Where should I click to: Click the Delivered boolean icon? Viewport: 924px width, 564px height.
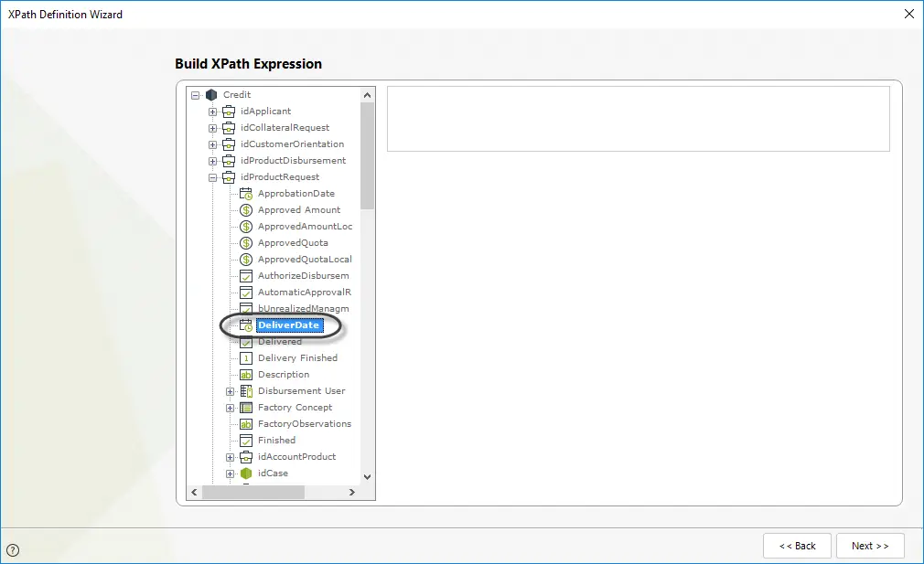[x=246, y=342]
